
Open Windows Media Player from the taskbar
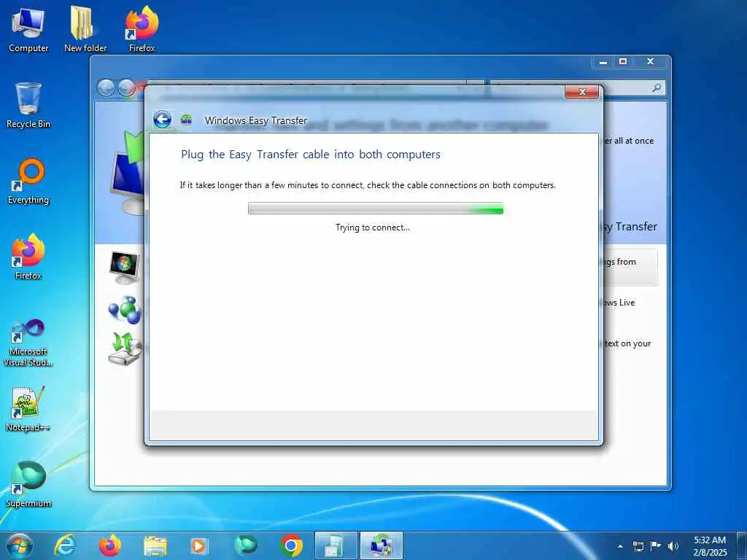tap(199, 546)
